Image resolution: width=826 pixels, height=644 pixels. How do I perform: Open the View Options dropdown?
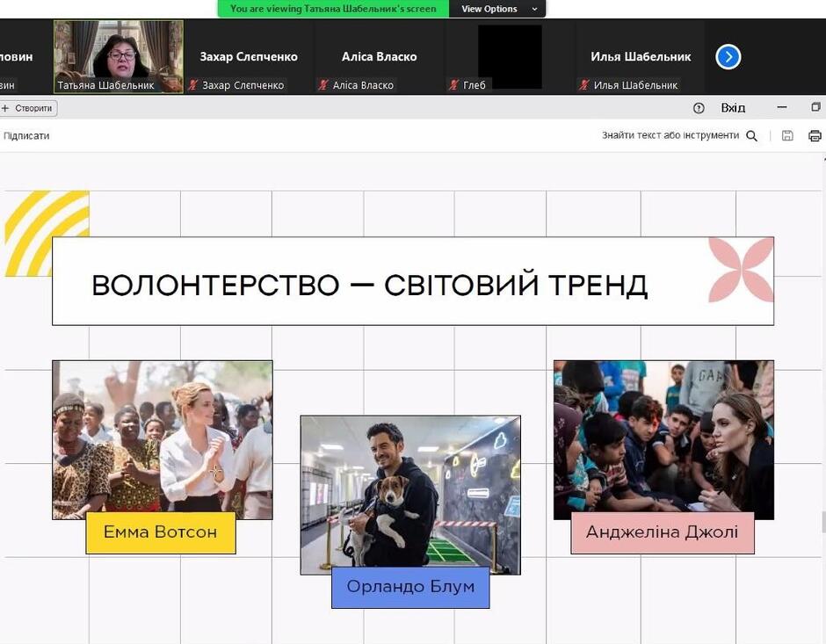(498, 9)
